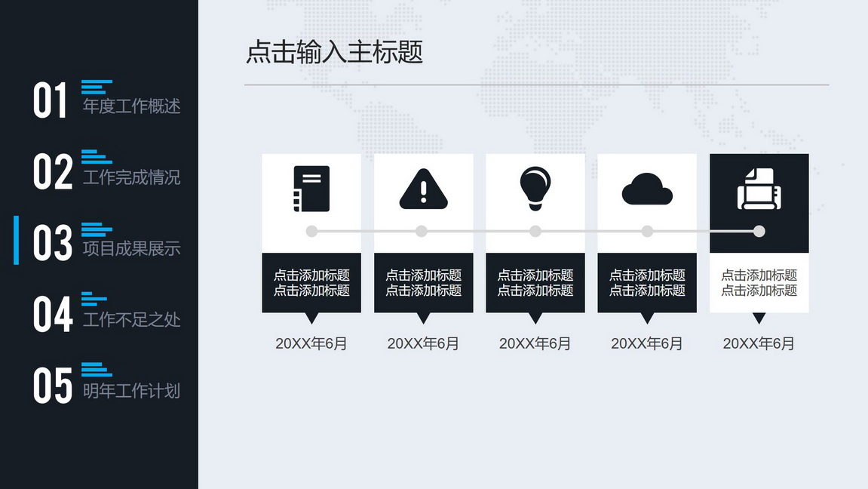Open section 01 年度工作概述
This screenshot has width=868, height=489.
pyautogui.click(x=106, y=100)
